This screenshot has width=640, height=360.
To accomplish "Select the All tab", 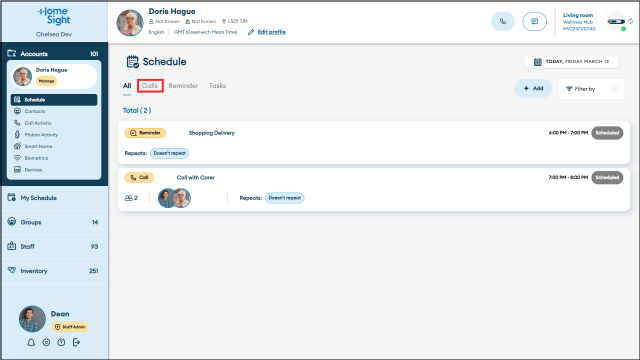I will 127,86.
